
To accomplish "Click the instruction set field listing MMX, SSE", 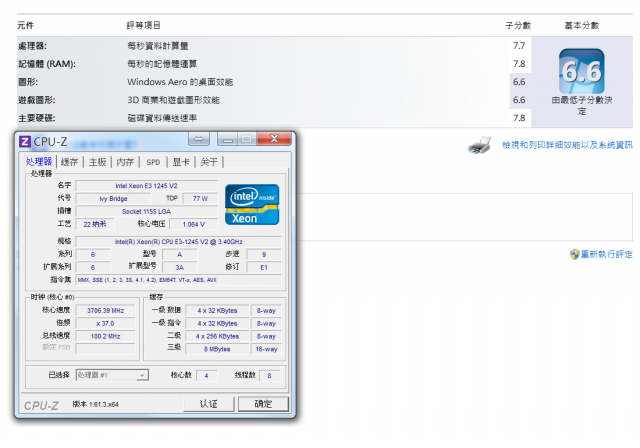I will click(179, 280).
